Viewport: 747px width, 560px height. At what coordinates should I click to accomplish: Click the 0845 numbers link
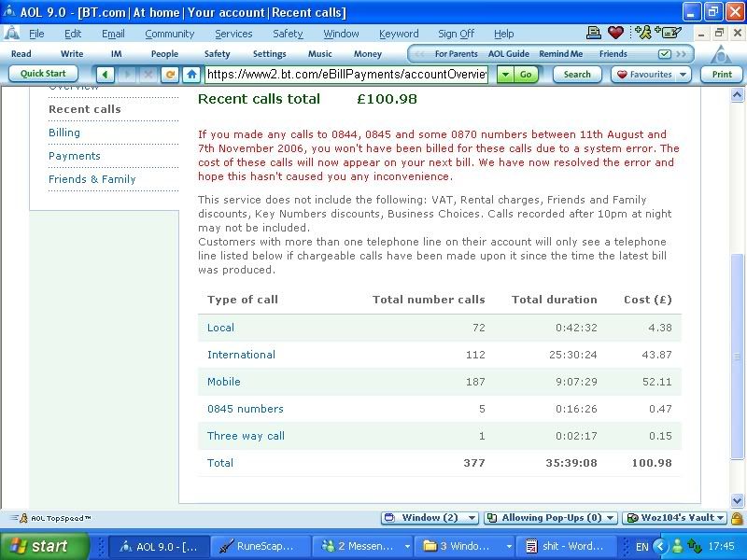pos(245,409)
